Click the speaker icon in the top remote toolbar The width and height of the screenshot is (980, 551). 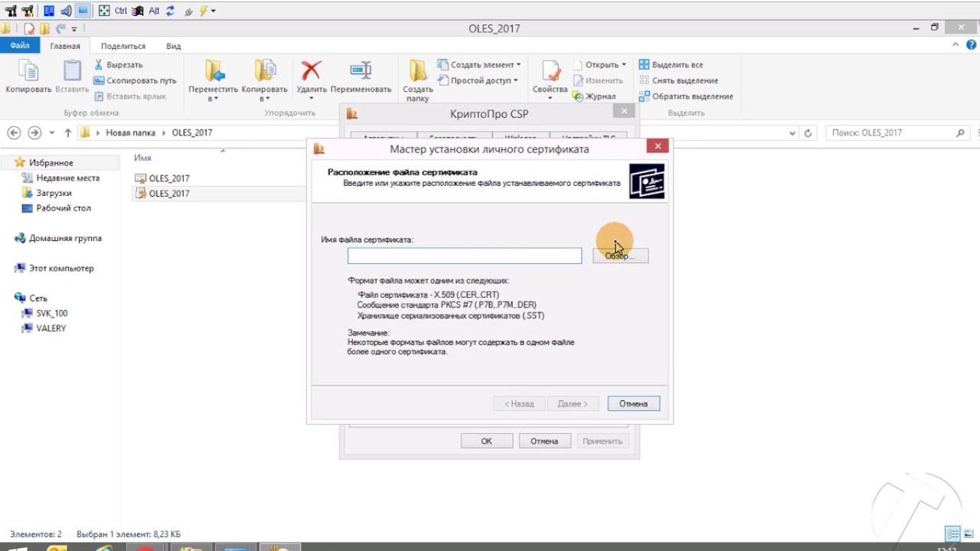tap(66, 11)
